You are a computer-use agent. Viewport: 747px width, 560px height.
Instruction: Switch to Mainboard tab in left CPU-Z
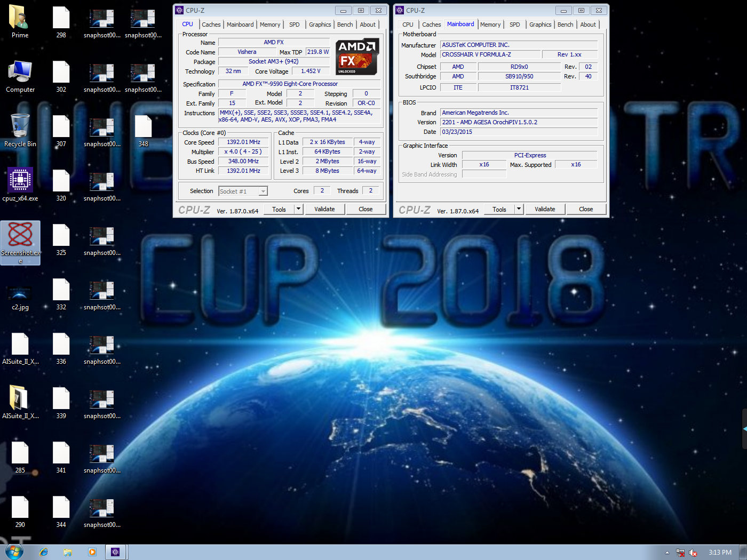click(240, 25)
